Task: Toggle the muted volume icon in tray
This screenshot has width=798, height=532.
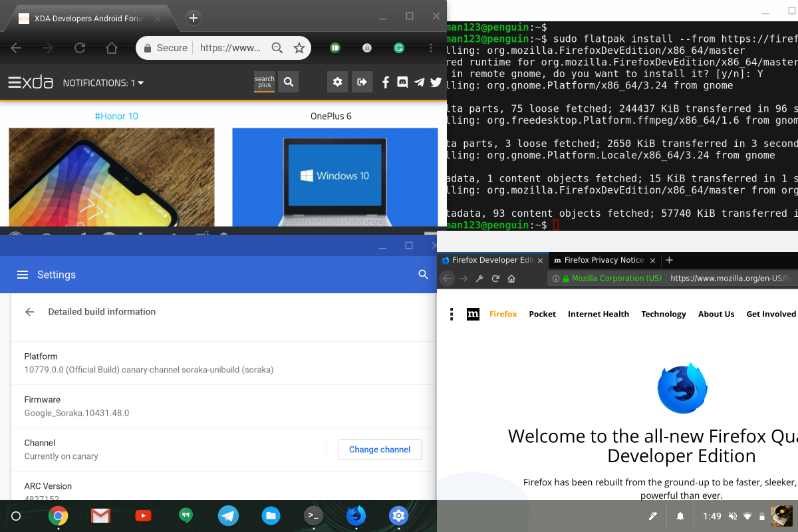Action: pyautogui.click(x=732, y=516)
